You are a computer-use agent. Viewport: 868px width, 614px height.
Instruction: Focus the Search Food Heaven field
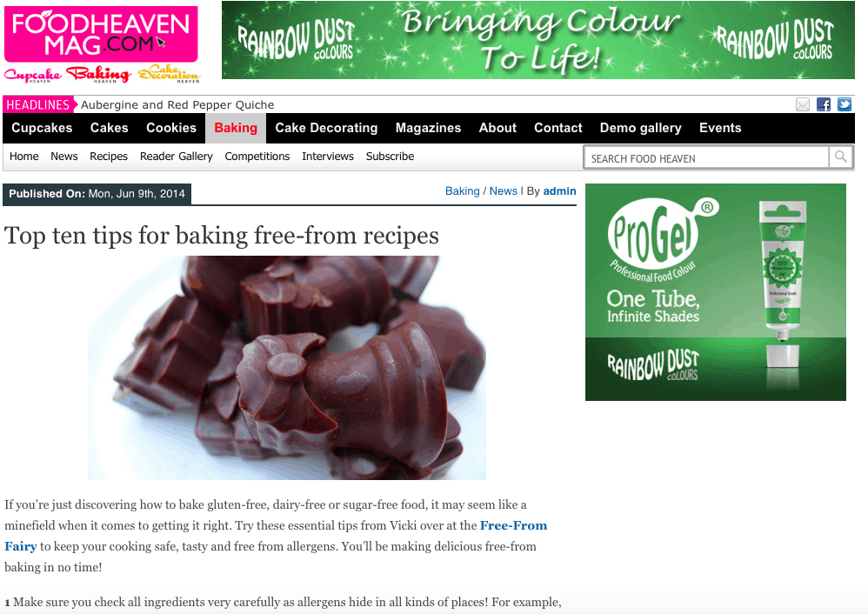pos(706,157)
